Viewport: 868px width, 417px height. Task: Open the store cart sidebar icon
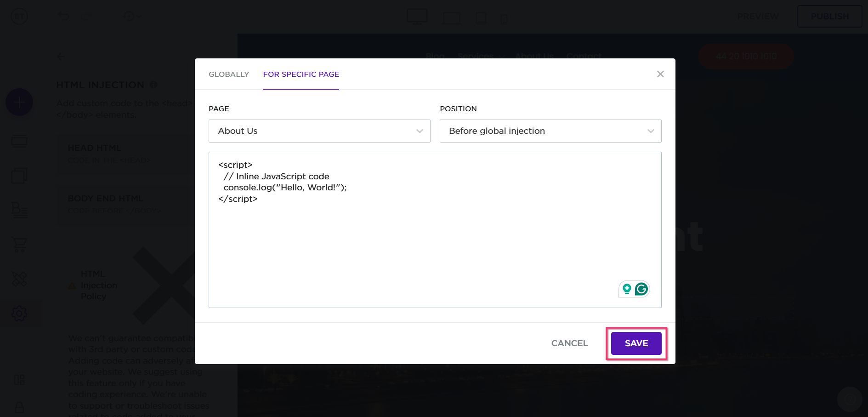click(19, 245)
